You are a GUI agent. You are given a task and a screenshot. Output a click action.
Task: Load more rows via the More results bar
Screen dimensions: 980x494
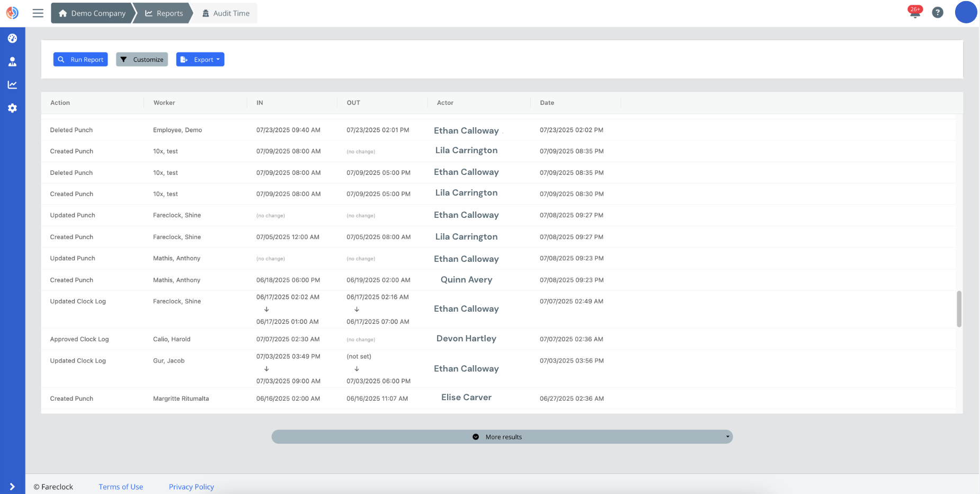502,437
